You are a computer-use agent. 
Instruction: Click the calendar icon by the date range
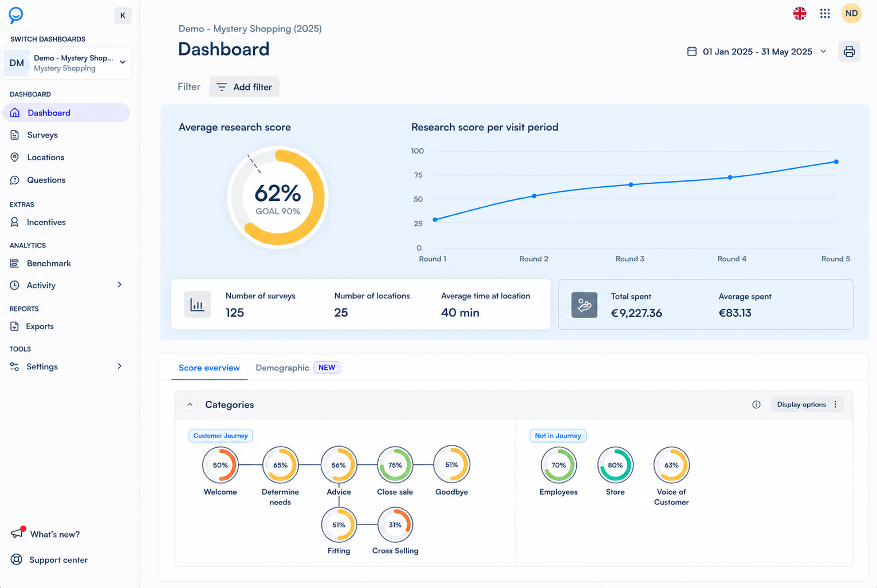pyautogui.click(x=692, y=52)
